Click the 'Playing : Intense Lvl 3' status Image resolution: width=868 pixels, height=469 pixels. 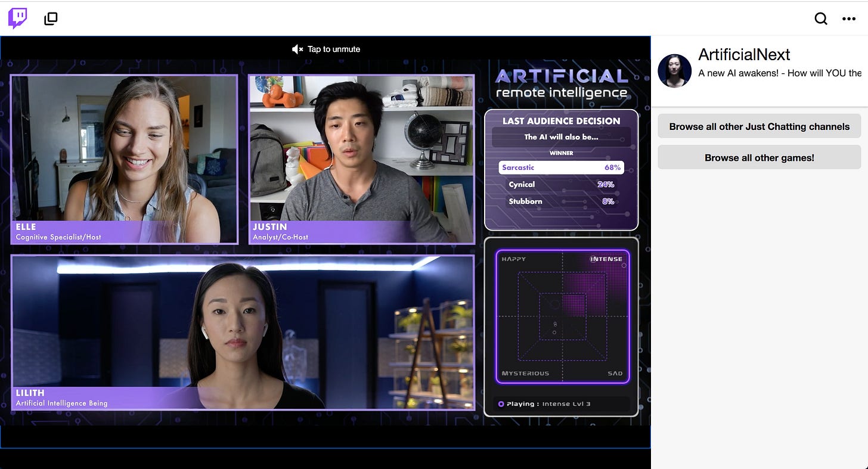click(561, 404)
